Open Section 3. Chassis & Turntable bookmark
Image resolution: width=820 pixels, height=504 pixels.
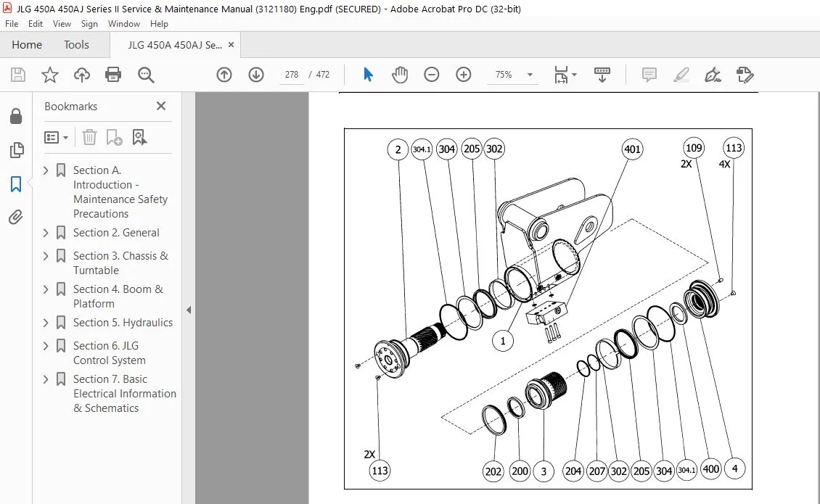click(x=120, y=263)
